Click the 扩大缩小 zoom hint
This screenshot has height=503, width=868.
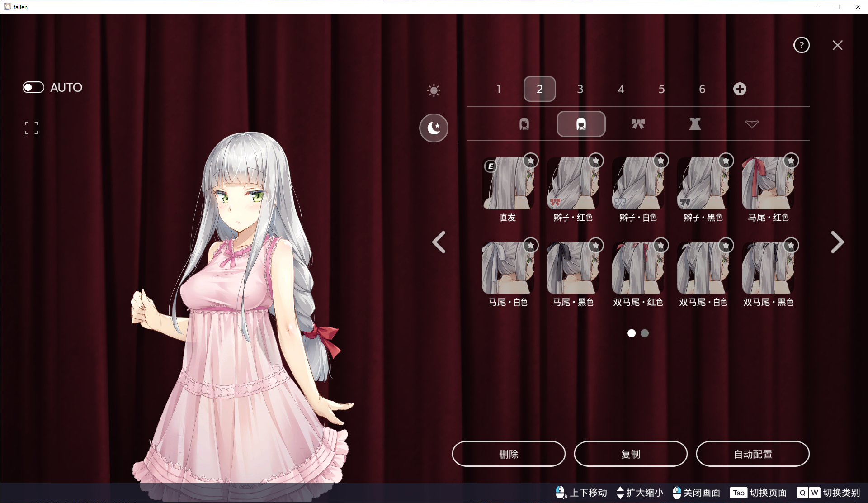(640, 493)
